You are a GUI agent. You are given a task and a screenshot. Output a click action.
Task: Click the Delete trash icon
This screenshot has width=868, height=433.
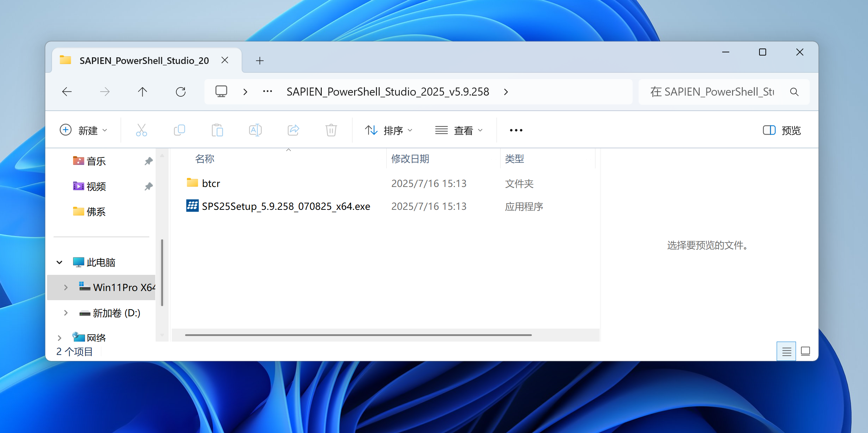(x=331, y=130)
